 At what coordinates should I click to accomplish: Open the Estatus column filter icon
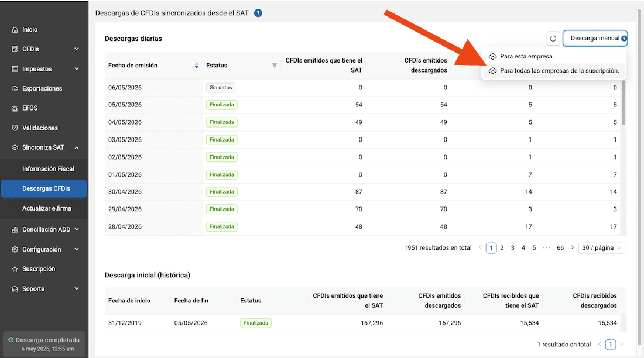coord(275,66)
